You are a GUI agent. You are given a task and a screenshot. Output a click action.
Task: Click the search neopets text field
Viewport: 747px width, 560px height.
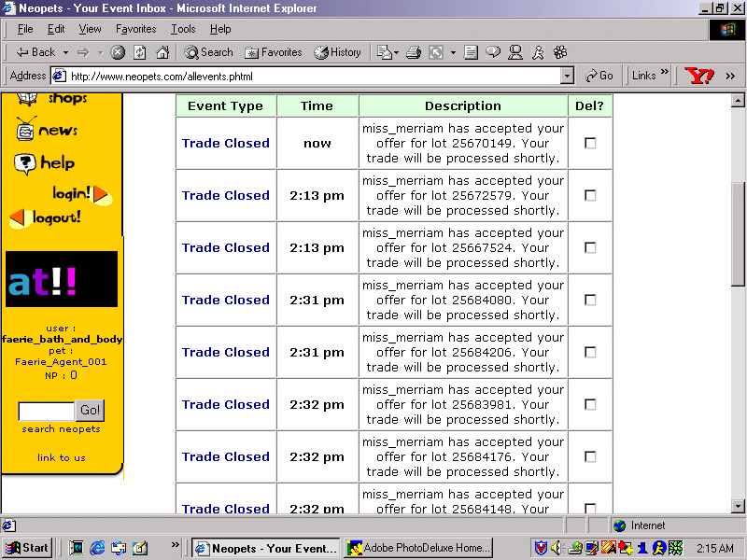tap(46, 411)
